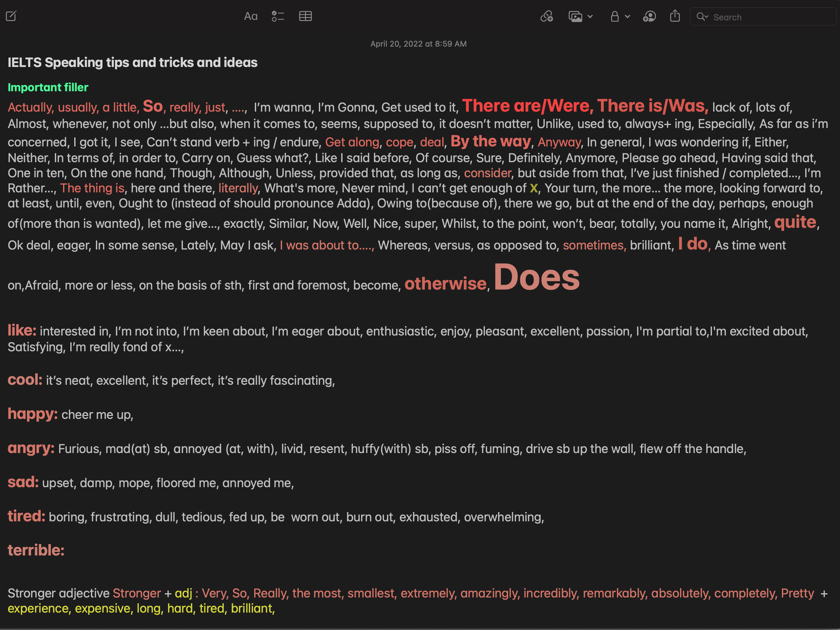The width and height of the screenshot is (840, 630).
Task: Expand the lock options chevron
Action: coord(627,17)
